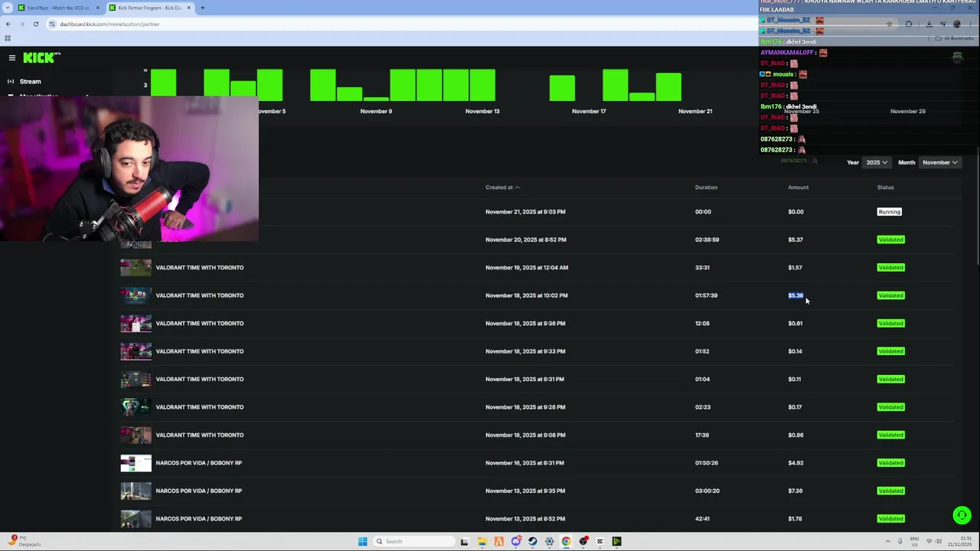Reload the dashboard page
Screen dimensions: 980x551
[35, 24]
